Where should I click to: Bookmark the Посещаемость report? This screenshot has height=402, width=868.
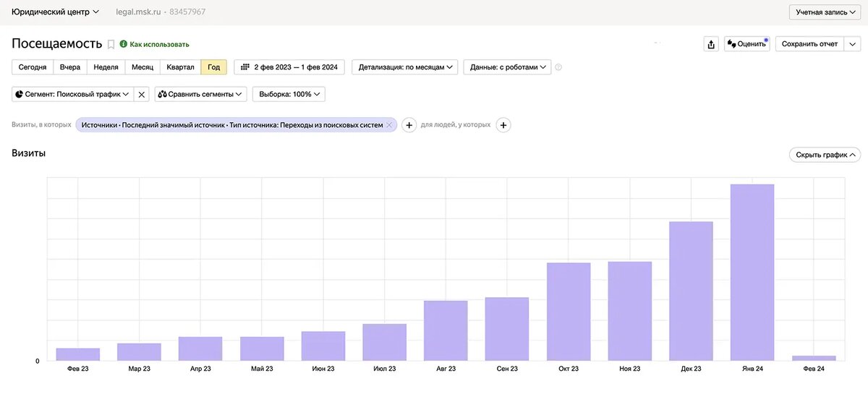coord(111,44)
